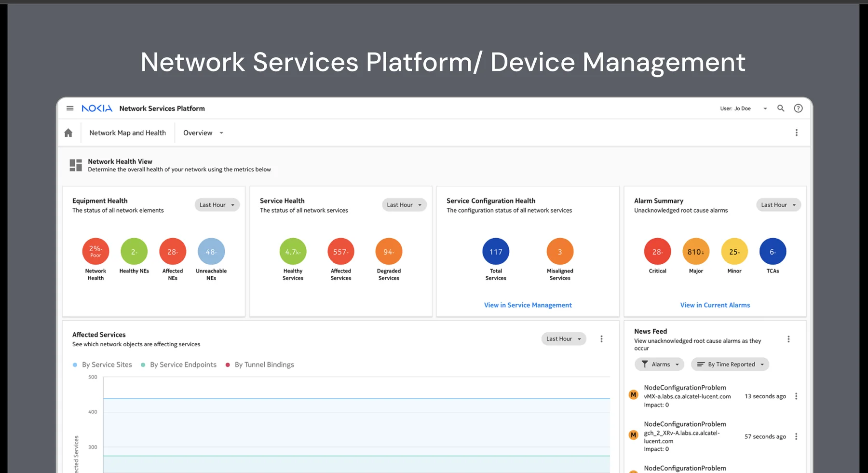The image size is (868, 473).
Task: Toggle the By Service Sites legend series
Action: point(102,365)
